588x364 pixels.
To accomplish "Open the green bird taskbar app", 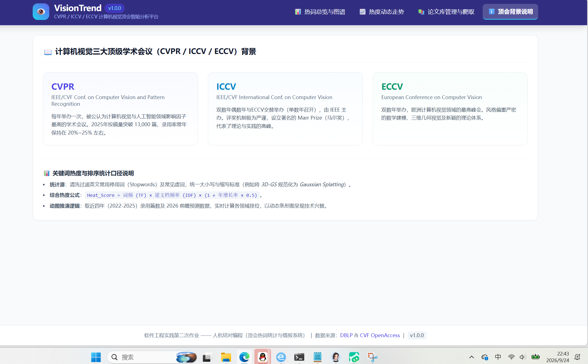I will (x=354, y=357).
